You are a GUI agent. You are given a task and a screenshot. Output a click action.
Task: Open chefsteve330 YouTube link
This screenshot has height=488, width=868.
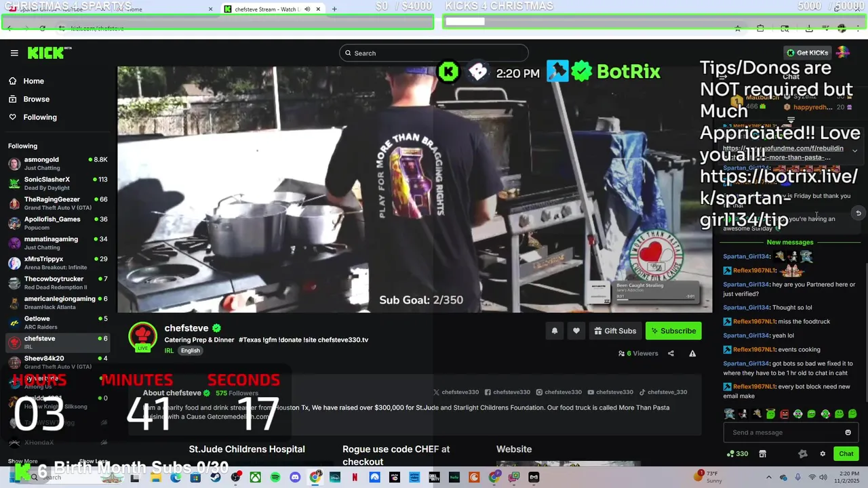click(610, 392)
